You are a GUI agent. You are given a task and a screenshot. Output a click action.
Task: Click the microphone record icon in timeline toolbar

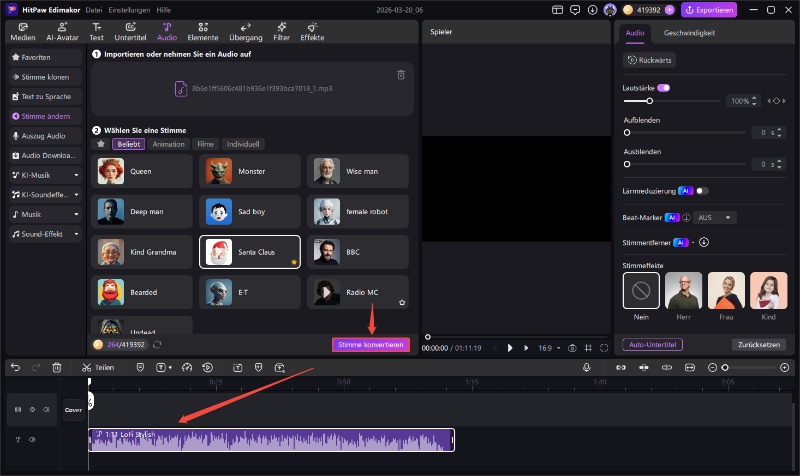[587, 367]
